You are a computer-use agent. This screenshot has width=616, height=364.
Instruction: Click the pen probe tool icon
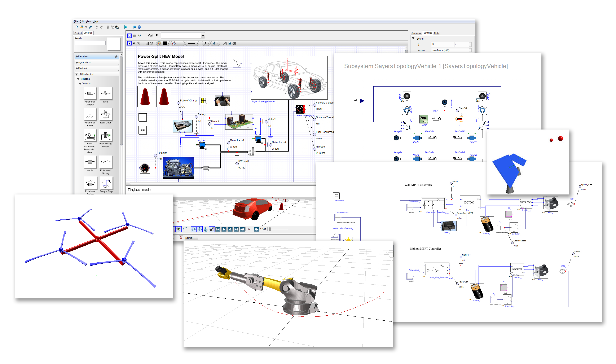click(x=225, y=43)
